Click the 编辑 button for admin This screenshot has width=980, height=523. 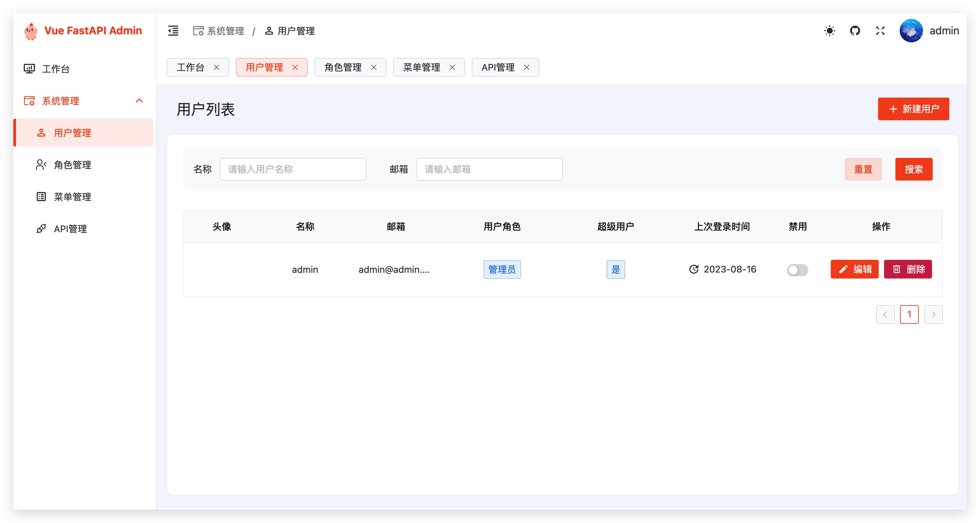(x=854, y=269)
